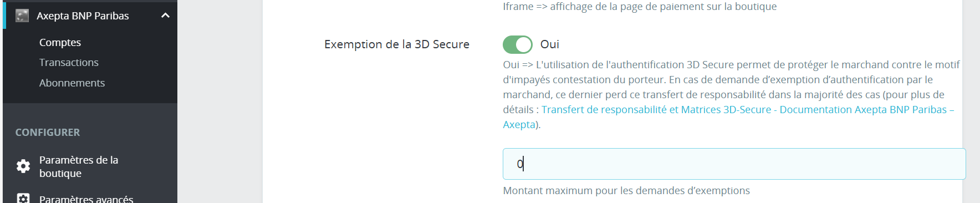Collapse the Axepta BNP Paribas menu chevron
Image resolution: width=980 pixels, height=203 pixels.
(x=165, y=16)
